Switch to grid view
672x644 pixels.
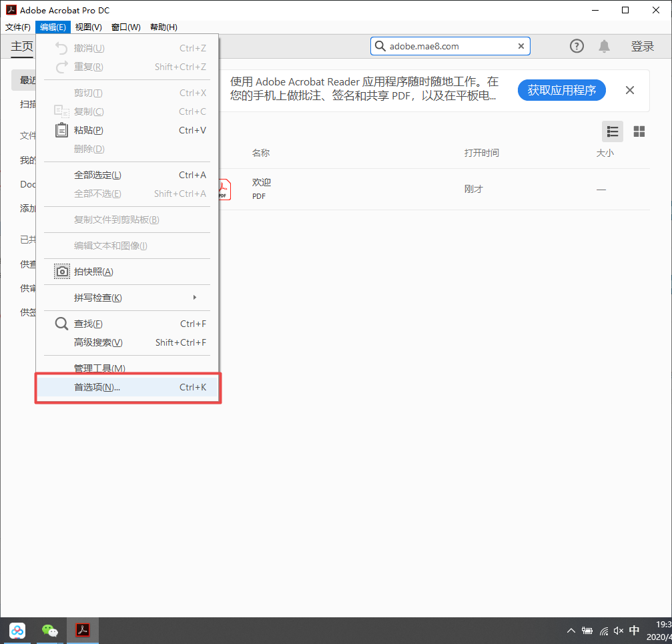click(639, 131)
